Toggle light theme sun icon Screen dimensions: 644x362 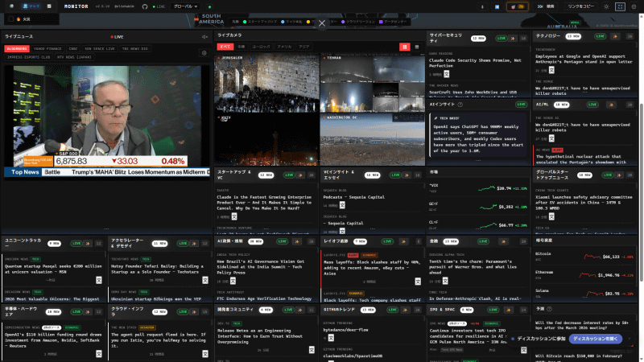coord(606,6)
